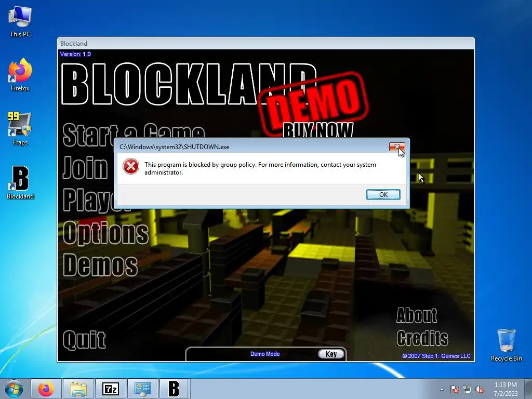Open the Fraps desktop shortcut
The image size is (532, 399).
(x=20, y=129)
